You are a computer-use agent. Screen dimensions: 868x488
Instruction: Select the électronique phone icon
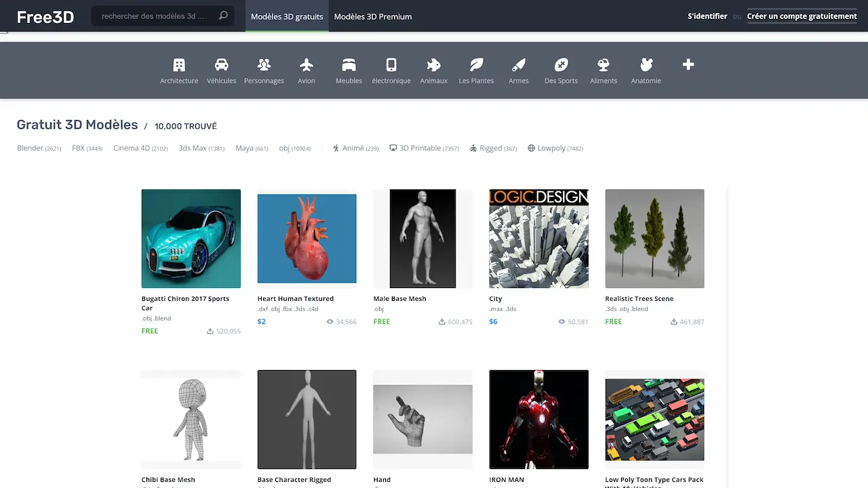click(x=391, y=65)
